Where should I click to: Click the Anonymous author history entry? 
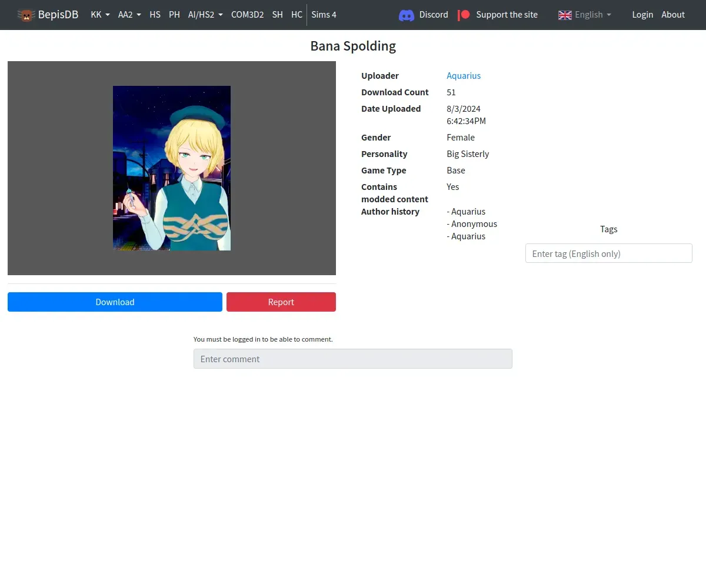pos(472,223)
